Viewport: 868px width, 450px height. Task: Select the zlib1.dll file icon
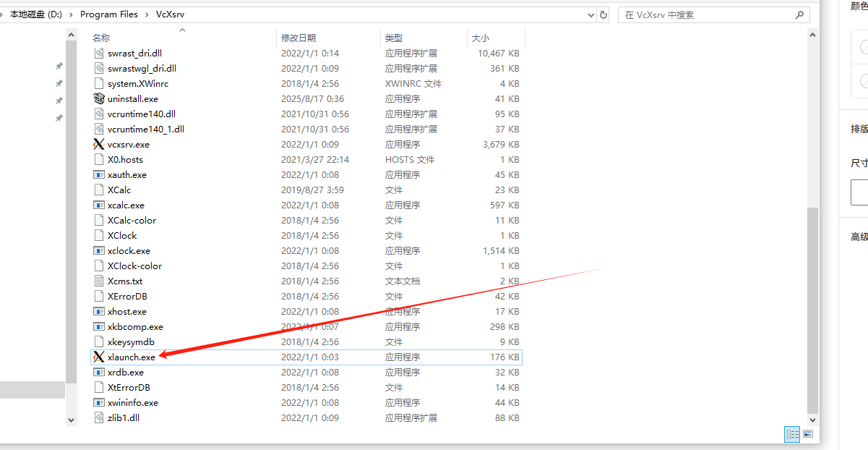coord(100,418)
